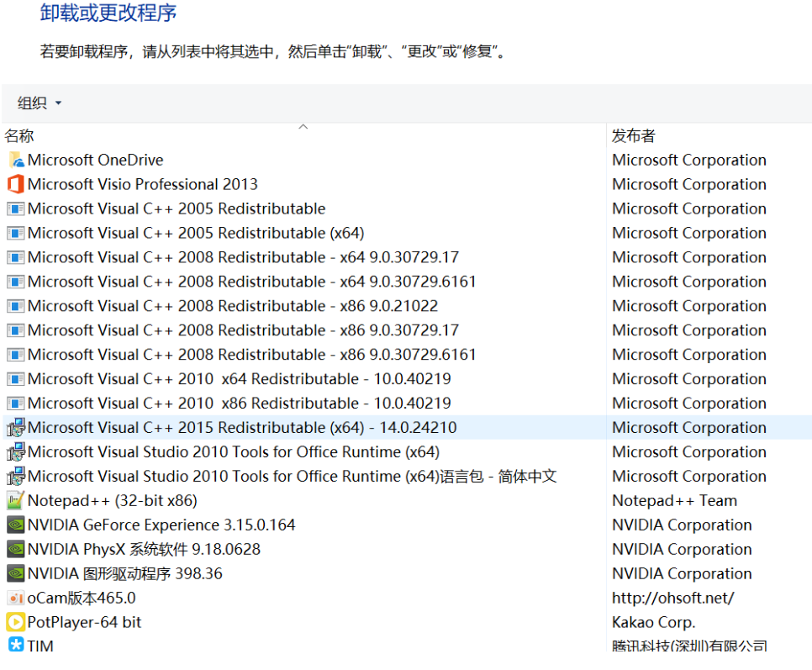
Task: Click installer icon of Visual C++ 2015 Redistributable
Action: [15, 428]
